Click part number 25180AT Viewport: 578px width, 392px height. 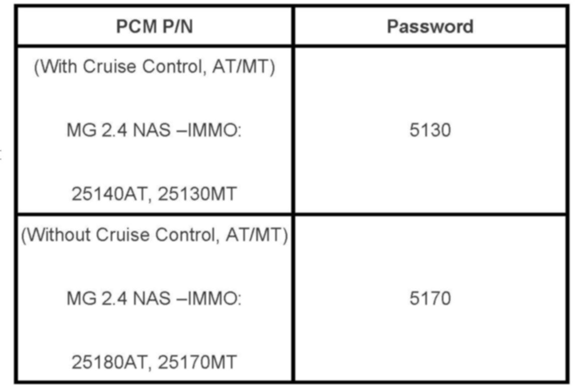tap(111, 362)
